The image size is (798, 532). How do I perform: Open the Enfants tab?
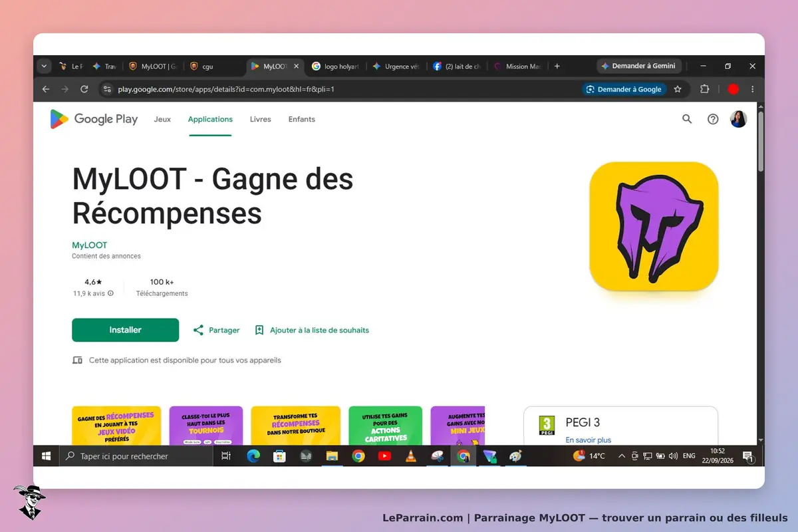click(302, 120)
